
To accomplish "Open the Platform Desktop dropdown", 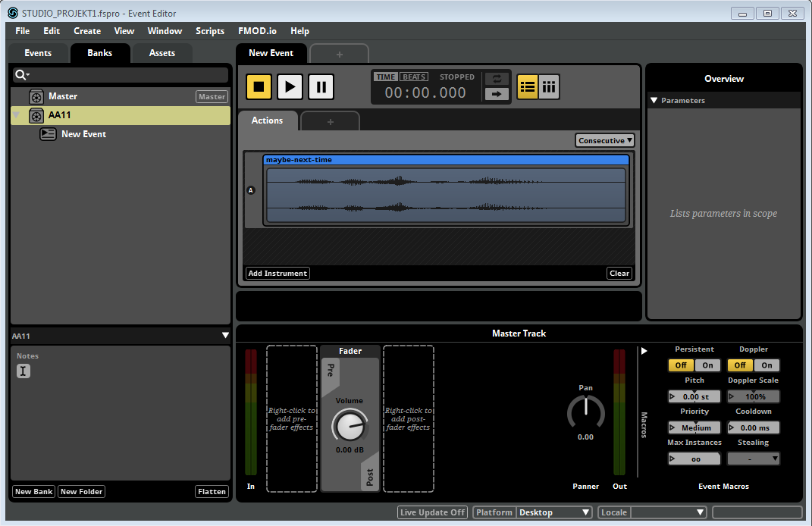I will coord(553,512).
